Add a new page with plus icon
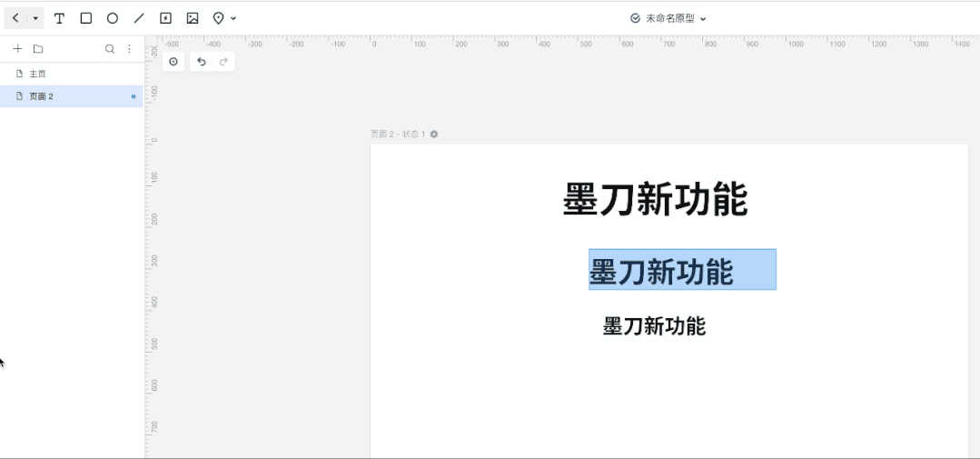Viewport: 980px width, 459px height. 17,49
